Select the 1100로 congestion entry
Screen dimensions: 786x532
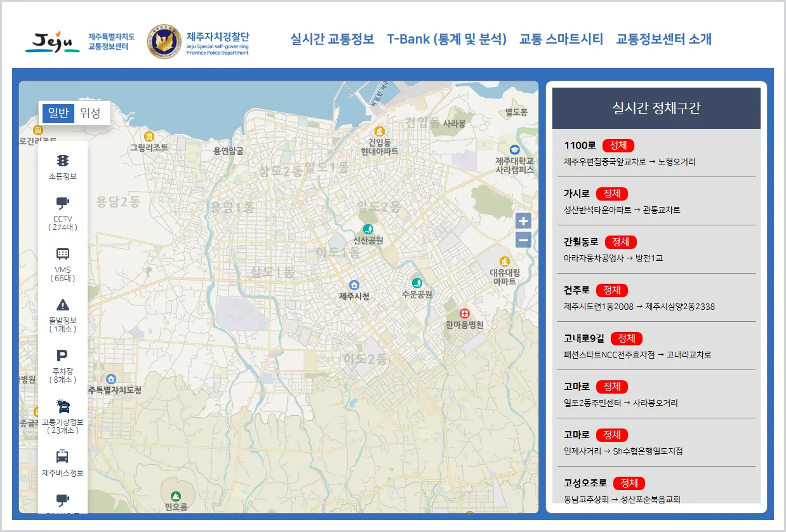point(656,153)
